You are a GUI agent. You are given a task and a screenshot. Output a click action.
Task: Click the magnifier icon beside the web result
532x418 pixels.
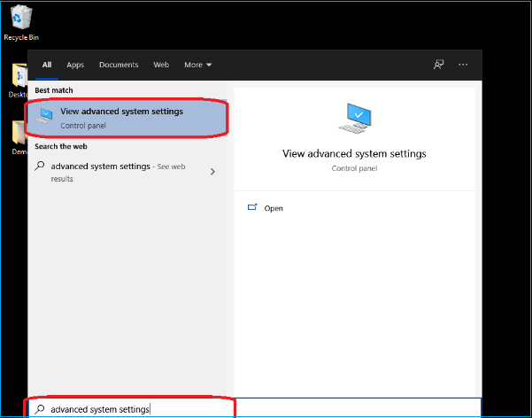point(40,166)
